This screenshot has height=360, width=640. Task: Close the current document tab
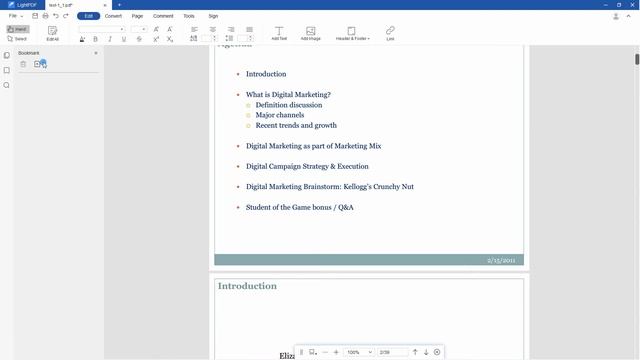click(105, 5)
